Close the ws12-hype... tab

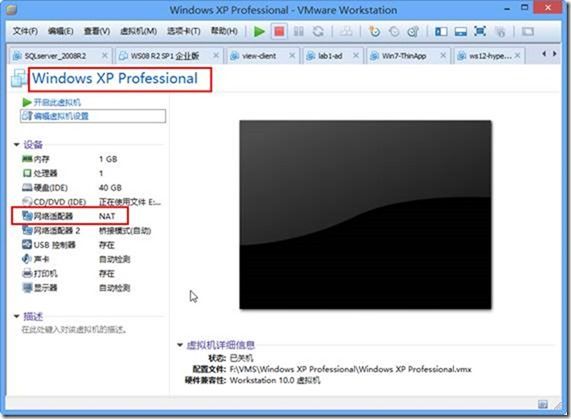point(517,55)
